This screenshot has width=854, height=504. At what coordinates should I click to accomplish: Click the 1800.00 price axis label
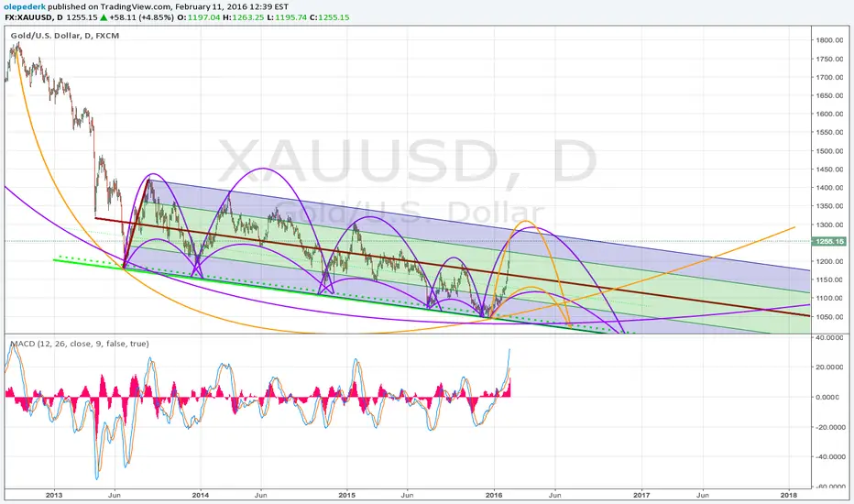[x=829, y=39]
